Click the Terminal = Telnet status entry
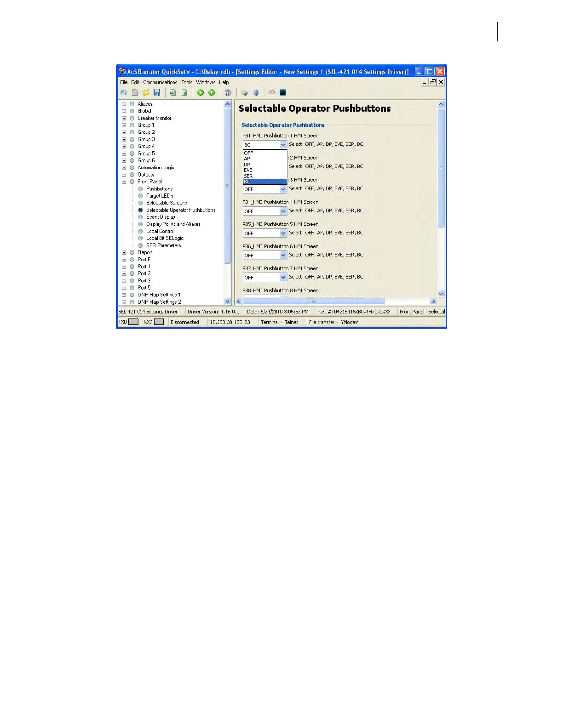Viewport: 563px width, 728px height. click(279, 322)
